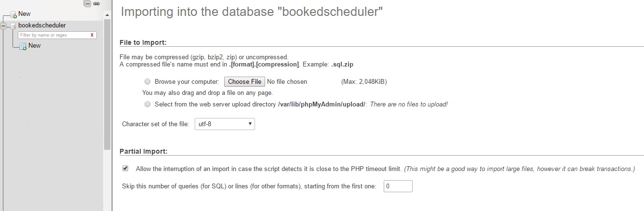Click the 'No file chosen' label beside Choose File
This screenshot has height=211, width=644.
click(287, 82)
